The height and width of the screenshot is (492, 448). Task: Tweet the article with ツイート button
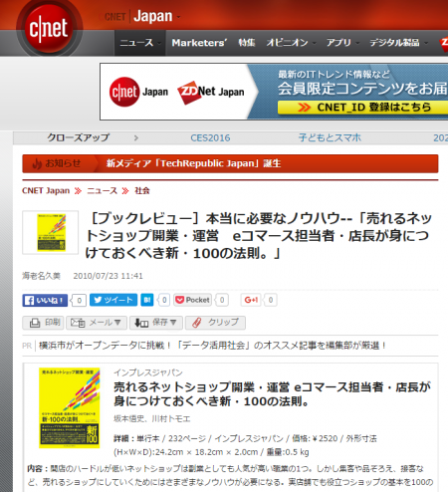pyautogui.click(x=113, y=300)
